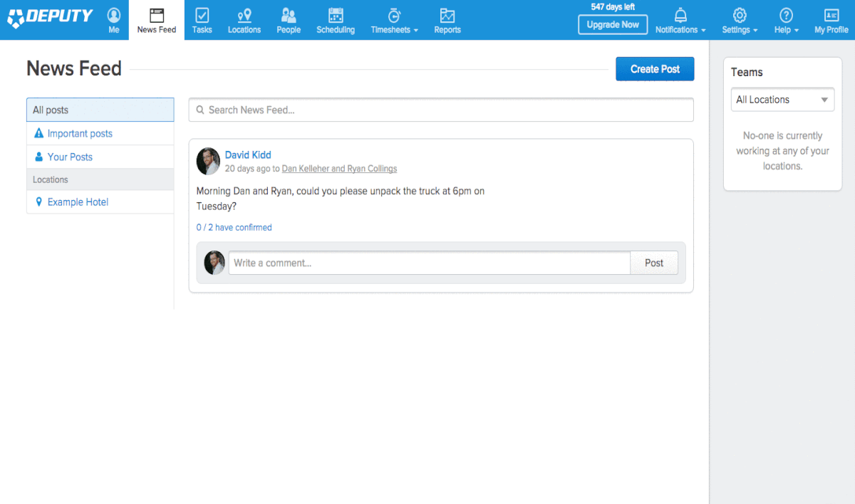This screenshot has height=504, width=855.
Task: Expand the Notifications bell dropdown
Action: point(680,20)
